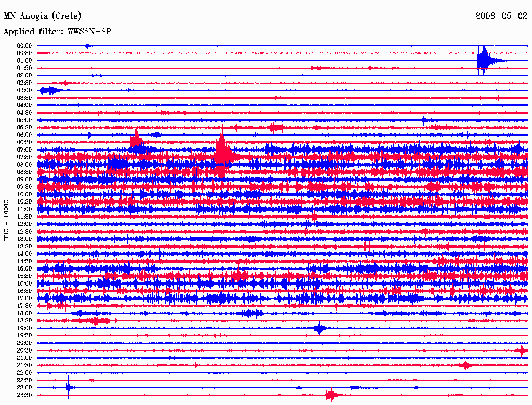Click the 07:30 time label
This screenshot has width=532, height=405.
click(24, 157)
